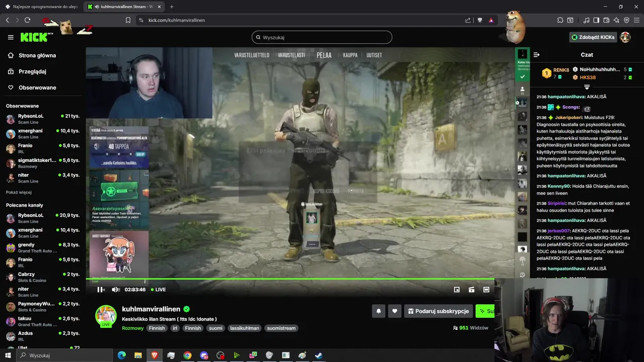Open user profile avatar menu
Screen dimensions: 644x362
click(x=625, y=37)
